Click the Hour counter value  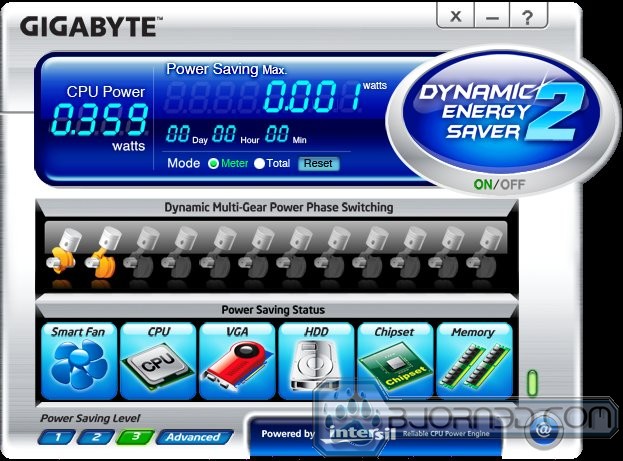[x=224, y=134]
